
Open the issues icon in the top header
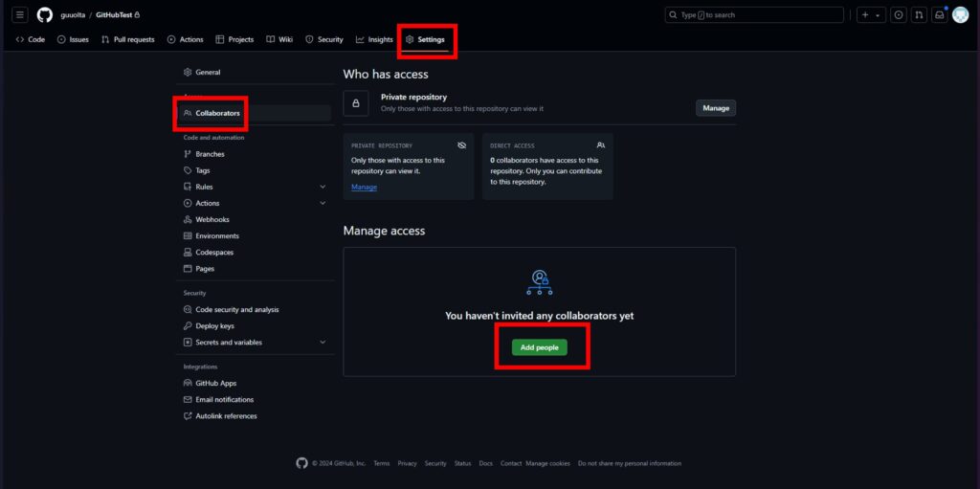(899, 15)
